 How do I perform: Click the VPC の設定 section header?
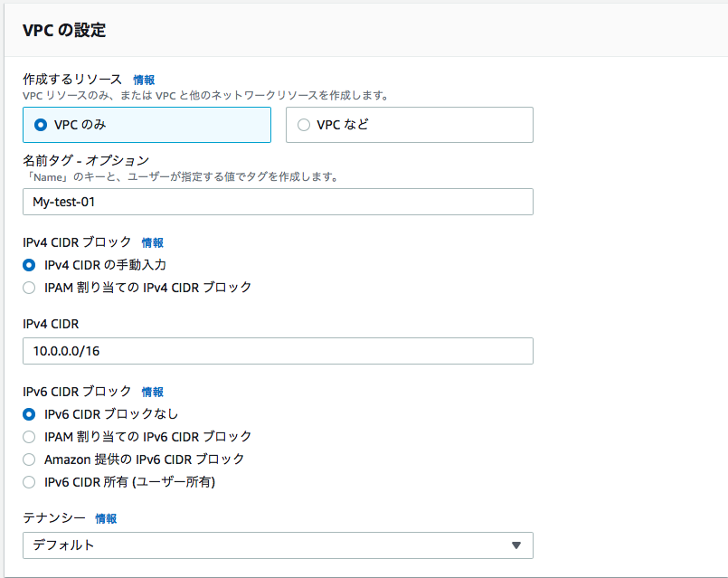(x=58, y=30)
